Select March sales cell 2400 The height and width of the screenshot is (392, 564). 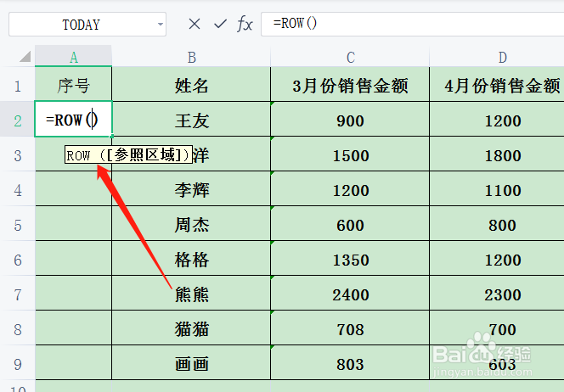click(350, 294)
